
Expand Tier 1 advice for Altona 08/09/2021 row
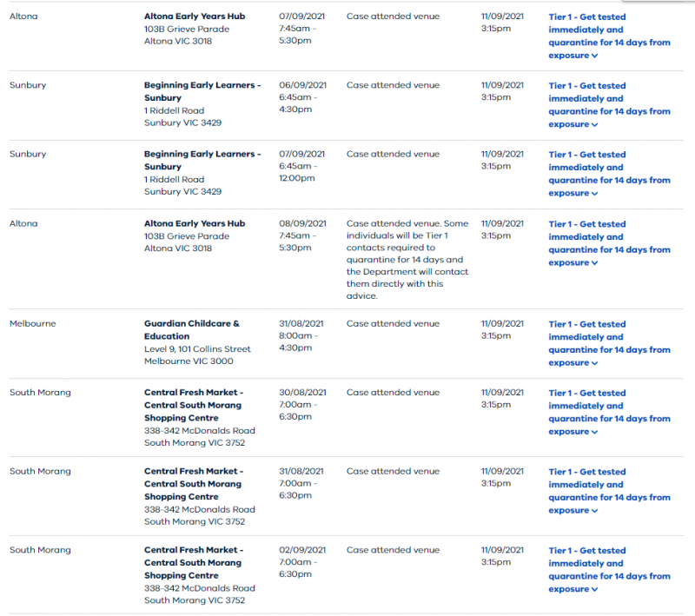tap(609, 242)
